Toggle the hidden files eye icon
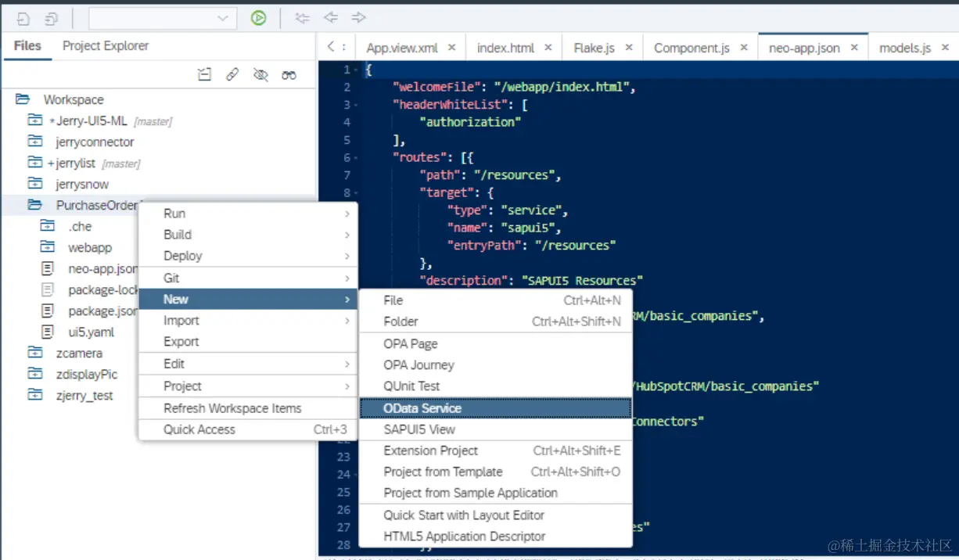 pyautogui.click(x=261, y=74)
